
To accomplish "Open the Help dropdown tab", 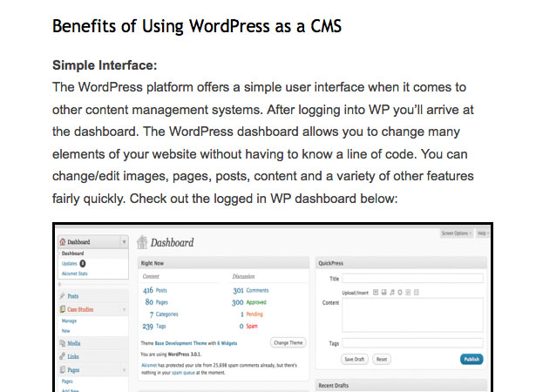I will (483, 233).
